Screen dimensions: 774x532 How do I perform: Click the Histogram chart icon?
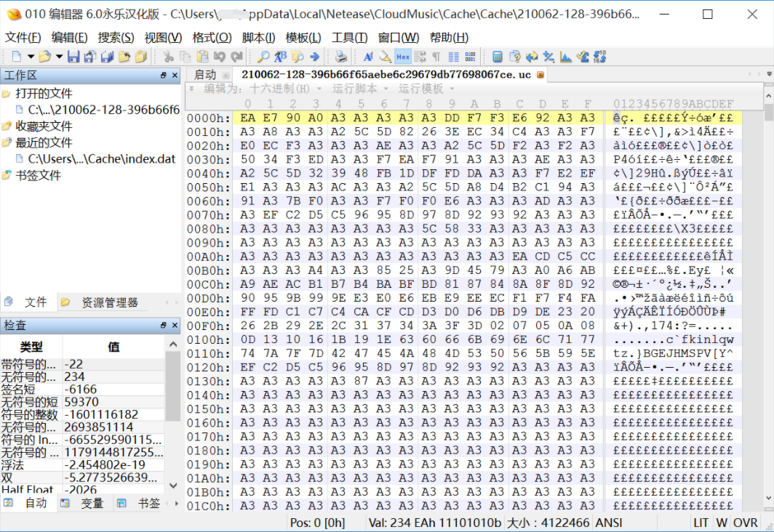pyautogui.click(x=566, y=57)
